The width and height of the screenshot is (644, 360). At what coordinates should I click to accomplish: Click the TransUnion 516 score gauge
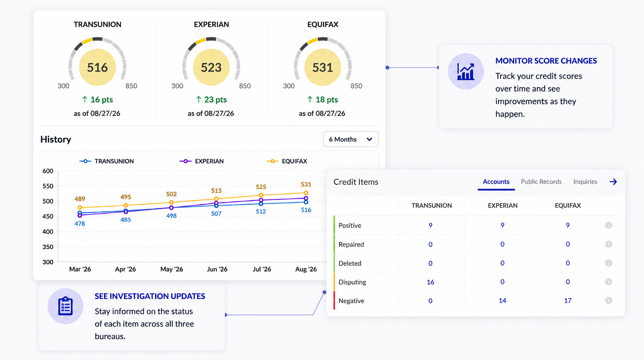(x=97, y=63)
